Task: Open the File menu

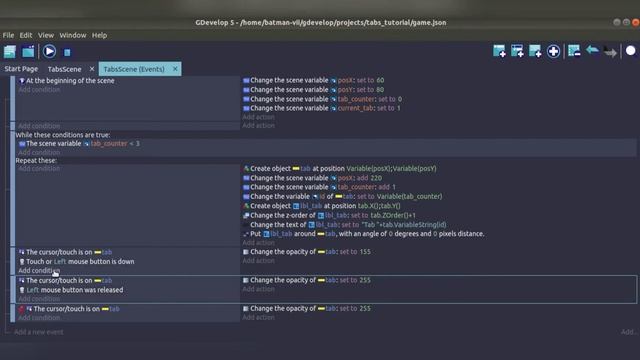Action: click(8, 36)
